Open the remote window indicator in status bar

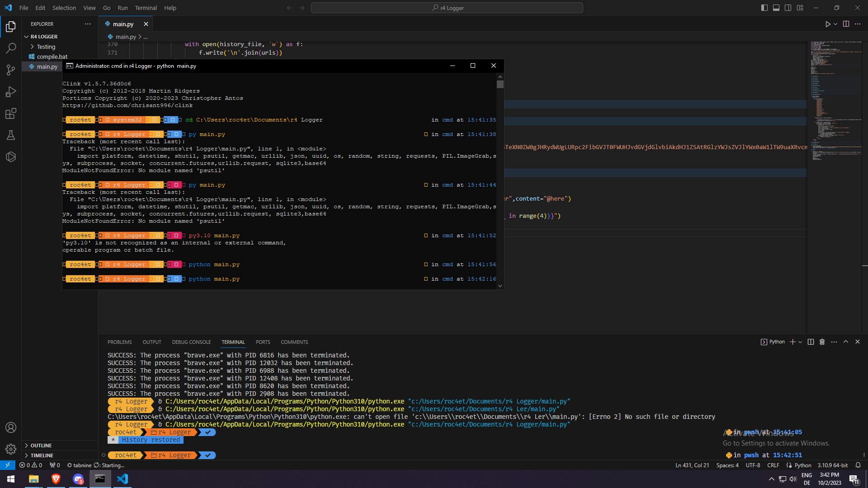[x=8, y=465]
